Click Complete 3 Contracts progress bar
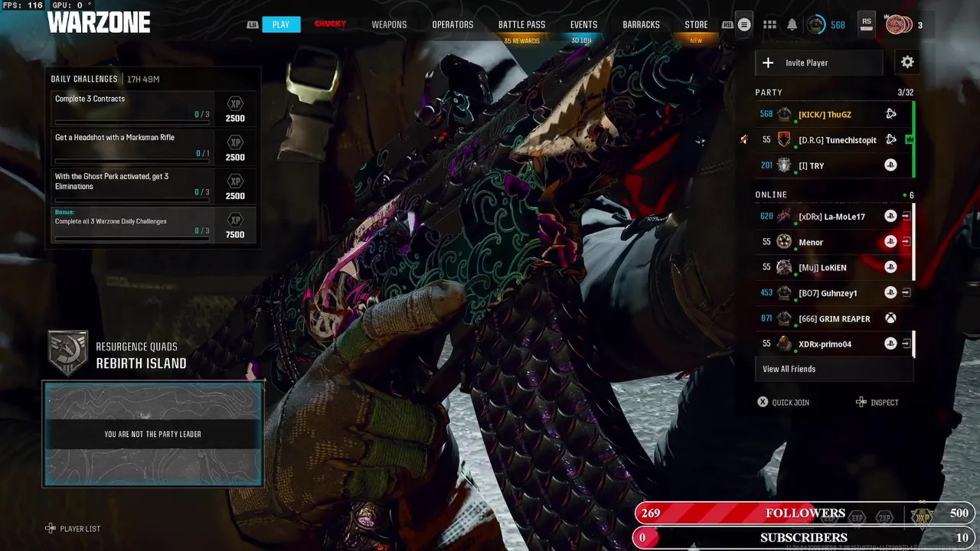The height and width of the screenshot is (551, 980). click(132, 122)
